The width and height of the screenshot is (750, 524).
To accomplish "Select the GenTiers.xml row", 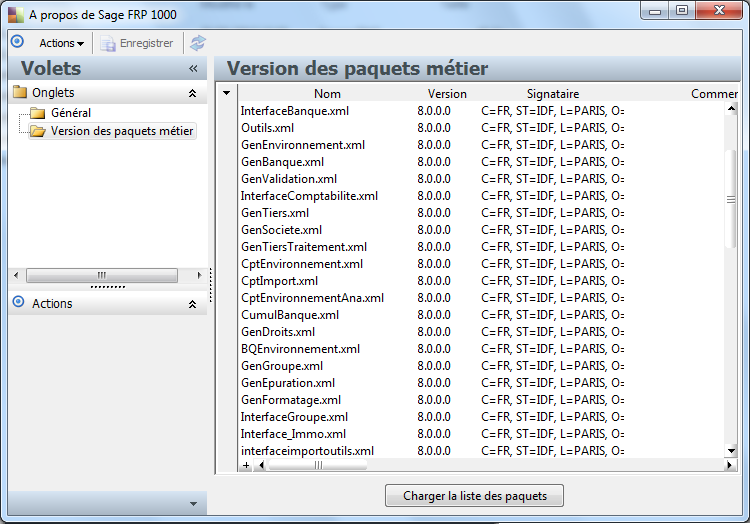I will [x=481, y=213].
